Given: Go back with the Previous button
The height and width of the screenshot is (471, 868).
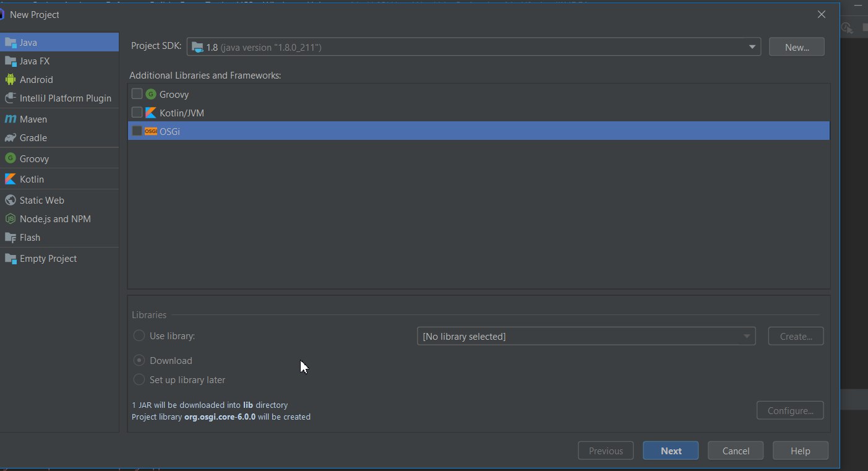Looking at the screenshot, I should click(x=606, y=451).
